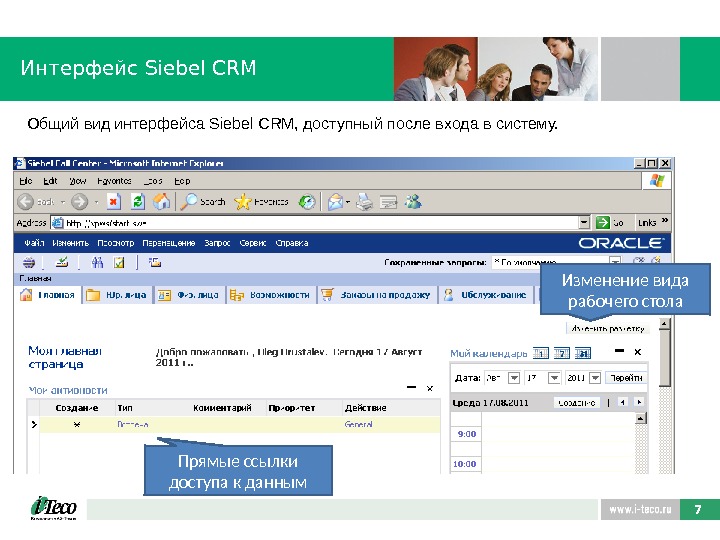Open the Siebel Перемещение menu
This screenshot has width=720, height=540.
169,243
